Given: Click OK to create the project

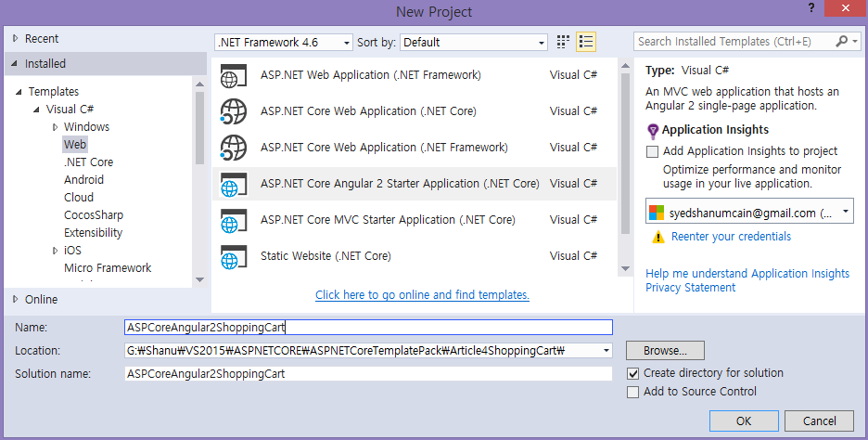Looking at the screenshot, I should pyautogui.click(x=744, y=421).
